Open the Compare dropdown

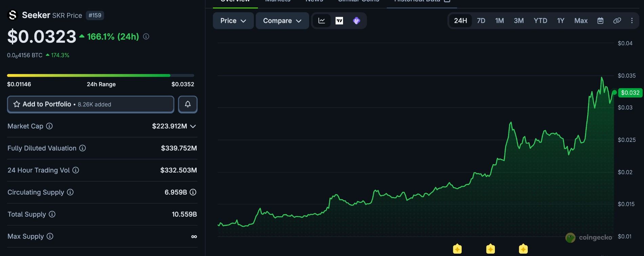[x=282, y=21]
